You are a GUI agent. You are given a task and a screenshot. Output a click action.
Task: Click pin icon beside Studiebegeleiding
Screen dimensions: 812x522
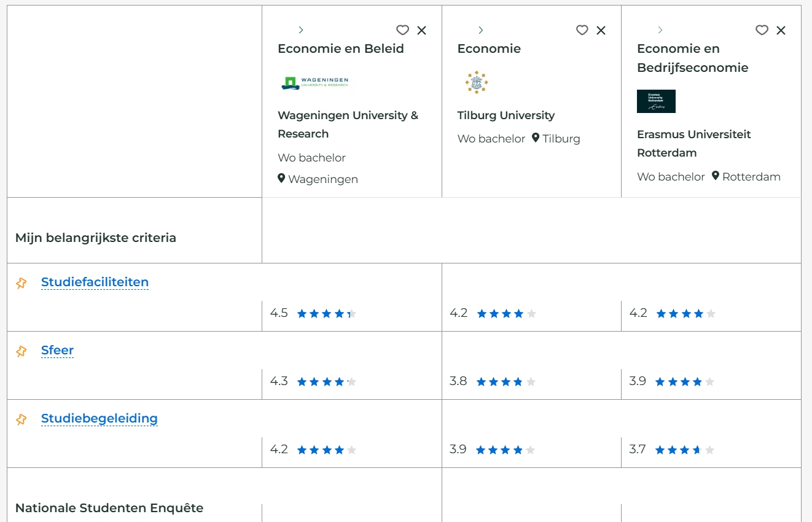click(21, 419)
